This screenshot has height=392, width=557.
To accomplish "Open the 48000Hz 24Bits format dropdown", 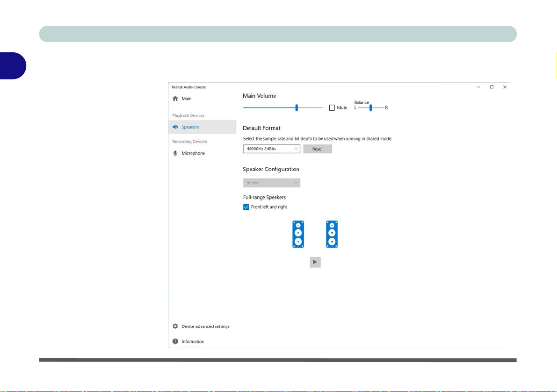I will coord(271,149).
